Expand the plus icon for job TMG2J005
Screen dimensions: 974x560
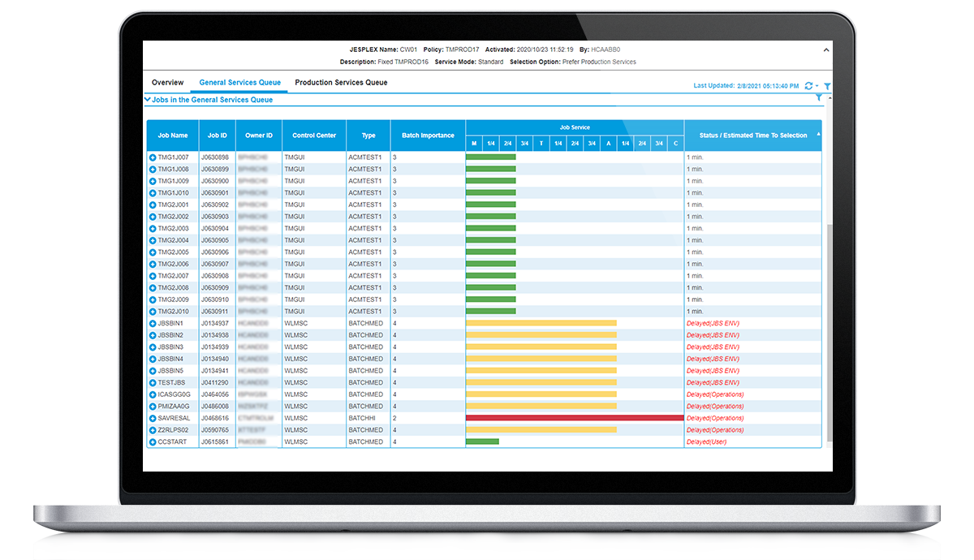pos(153,252)
